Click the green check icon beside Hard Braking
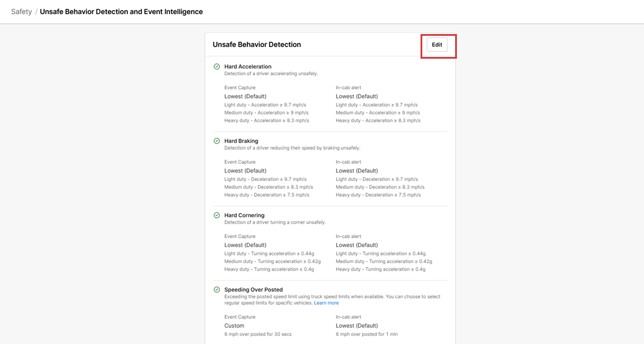This screenshot has width=644, height=344. (x=217, y=141)
